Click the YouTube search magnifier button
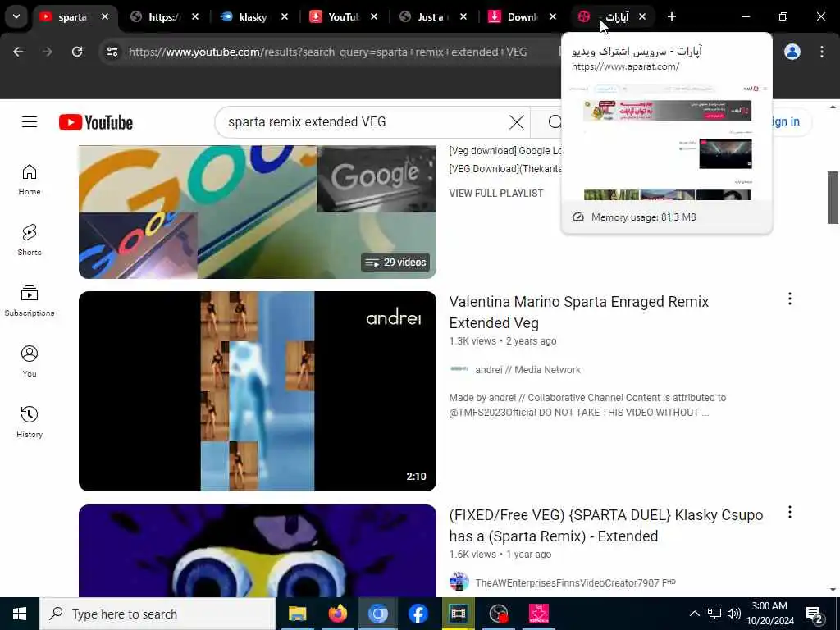The image size is (840, 630). pyautogui.click(x=555, y=122)
